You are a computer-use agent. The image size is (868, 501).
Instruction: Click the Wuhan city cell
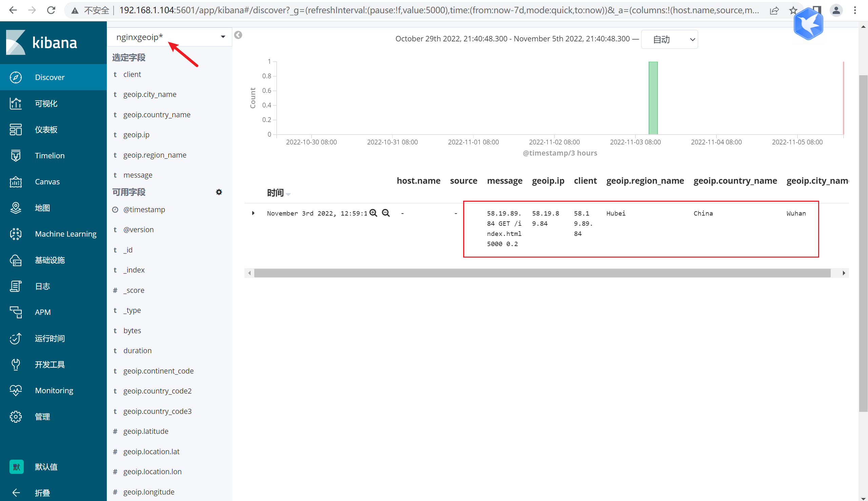click(x=796, y=213)
